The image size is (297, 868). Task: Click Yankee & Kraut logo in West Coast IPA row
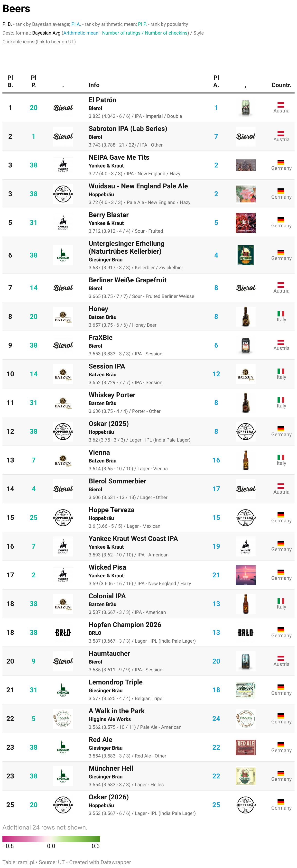[x=63, y=546]
